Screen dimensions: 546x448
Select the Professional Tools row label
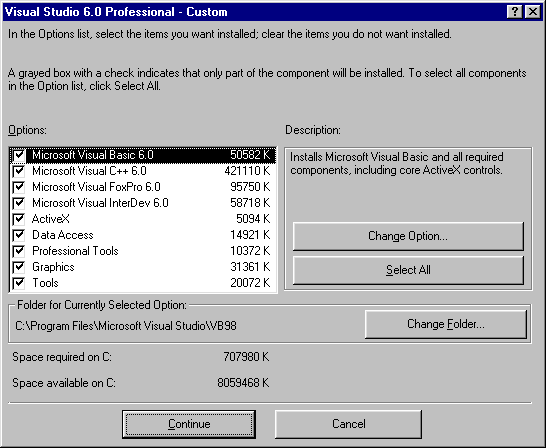[75, 251]
